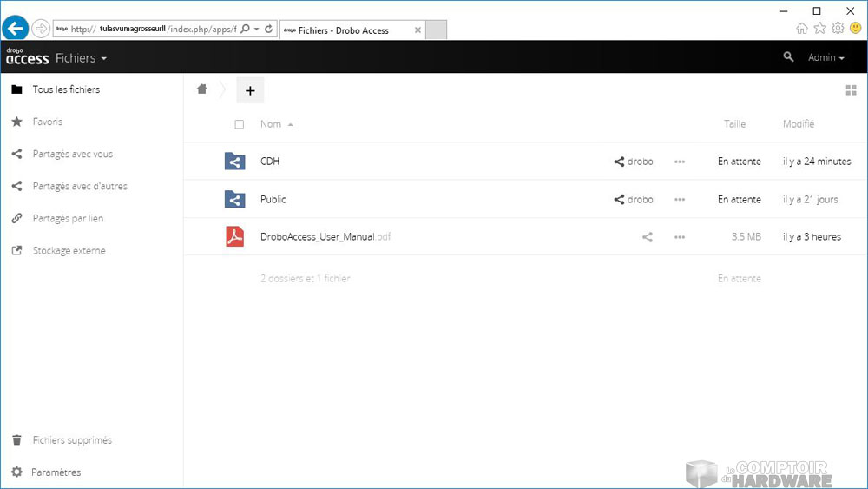This screenshot has height=489, width=868.
Task: Open more options ellipsis for CDH folder
Action: click(680, 162)
